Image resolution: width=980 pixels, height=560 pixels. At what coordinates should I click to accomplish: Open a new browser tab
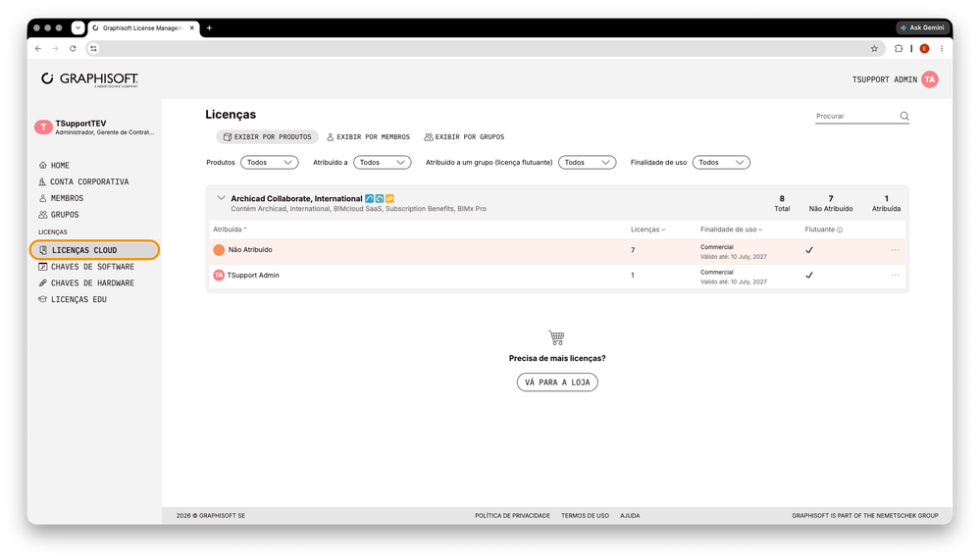209,27
